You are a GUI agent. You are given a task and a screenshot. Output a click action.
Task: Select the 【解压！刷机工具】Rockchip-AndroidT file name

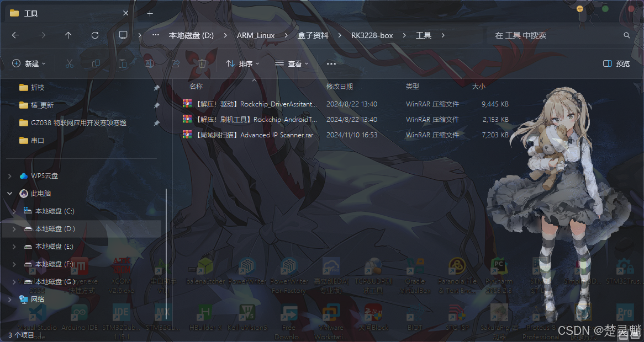[x=256, y=119]
